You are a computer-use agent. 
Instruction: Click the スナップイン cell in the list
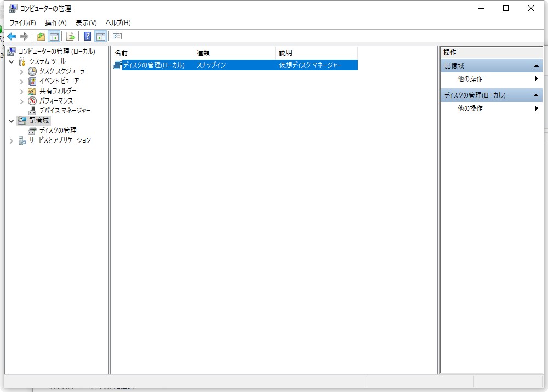click(211, 65)
